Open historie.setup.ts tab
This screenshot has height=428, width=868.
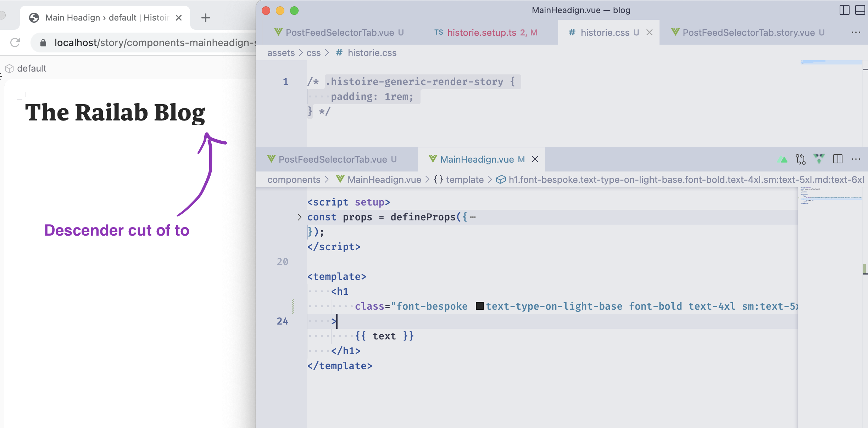click(486, 33)
